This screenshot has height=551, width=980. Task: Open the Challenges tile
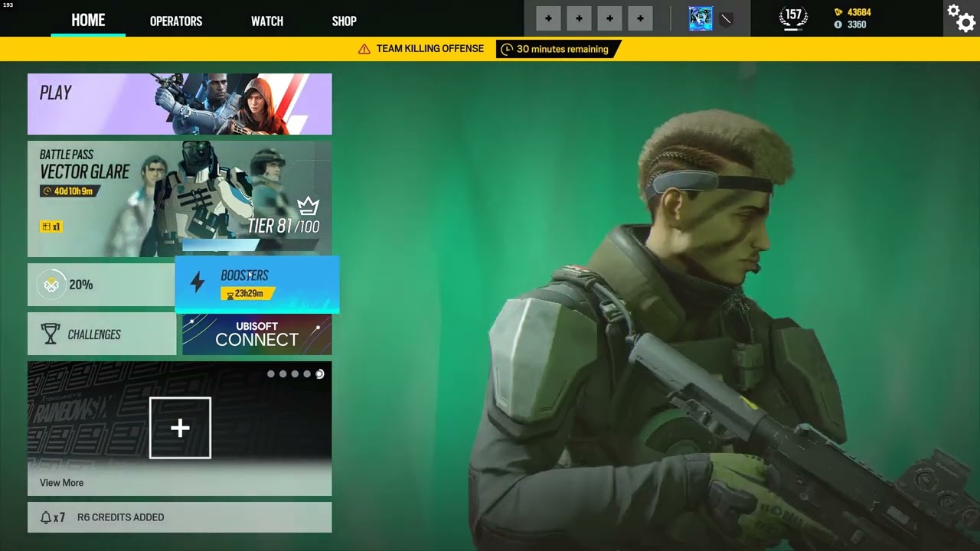(102, 334)
